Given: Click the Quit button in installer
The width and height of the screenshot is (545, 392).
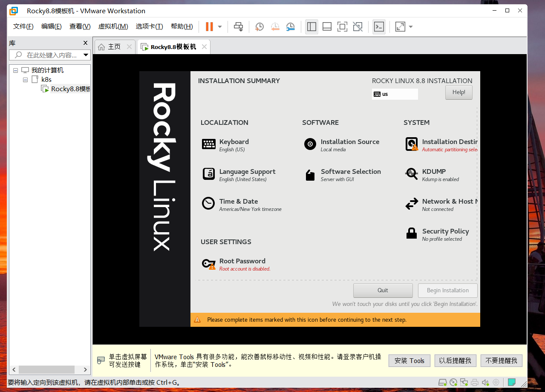Looking at the screenshot, I should 383,291.
